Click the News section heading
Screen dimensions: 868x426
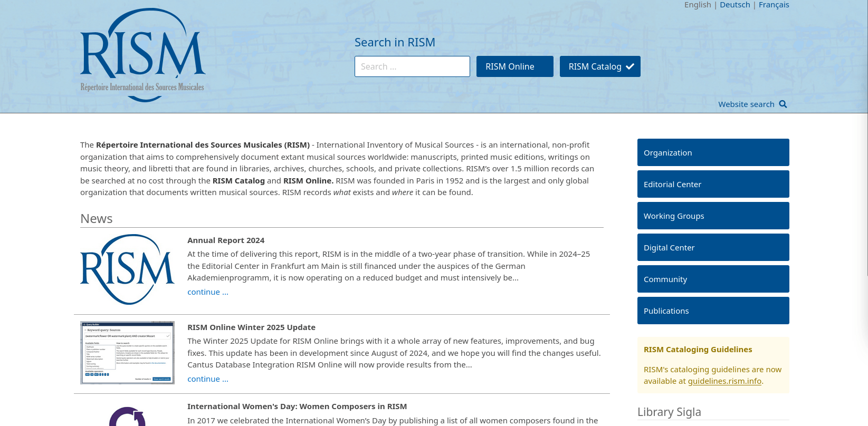click(97, 219)
